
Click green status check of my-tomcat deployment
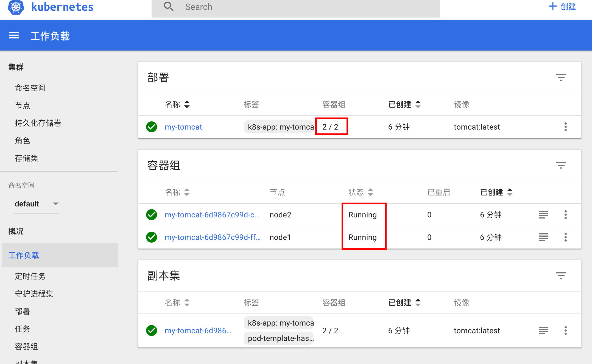click(x=152, y=127)
